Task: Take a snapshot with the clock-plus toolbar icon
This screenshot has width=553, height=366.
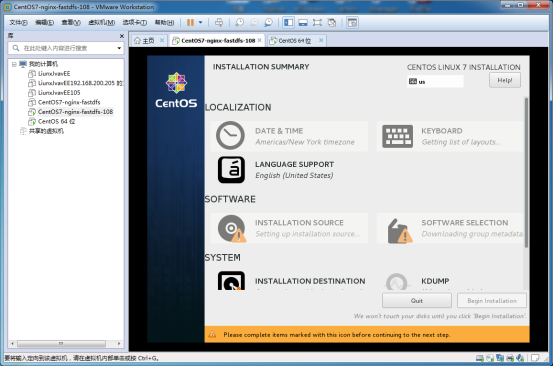Action: [x=239, y=23]
